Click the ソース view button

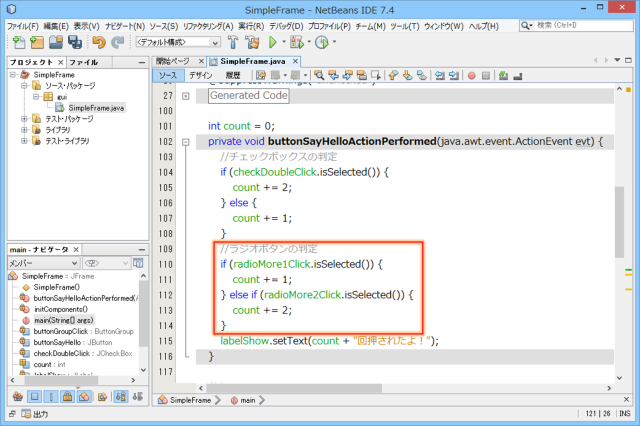[168, 75]
